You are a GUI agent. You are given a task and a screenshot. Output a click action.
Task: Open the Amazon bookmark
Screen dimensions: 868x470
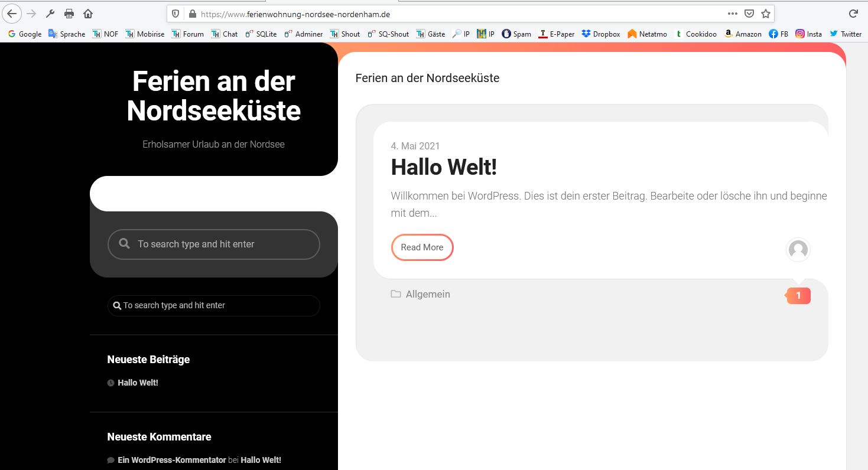743,34
